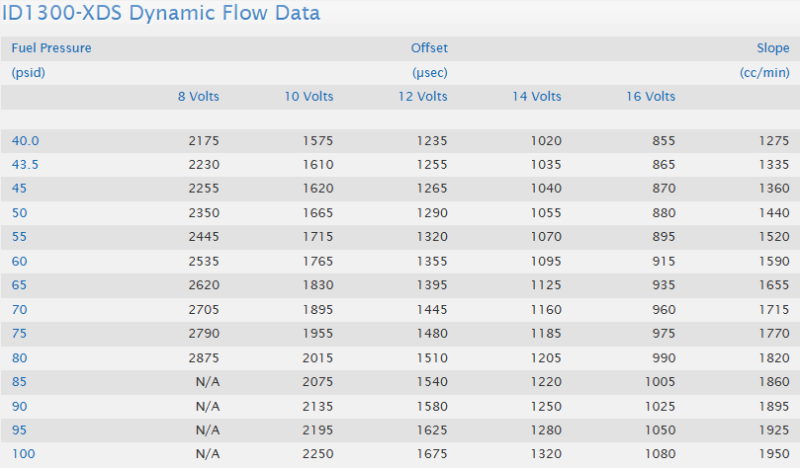
Task: Choose the 60 fuel pressure row
Action: 20,261
